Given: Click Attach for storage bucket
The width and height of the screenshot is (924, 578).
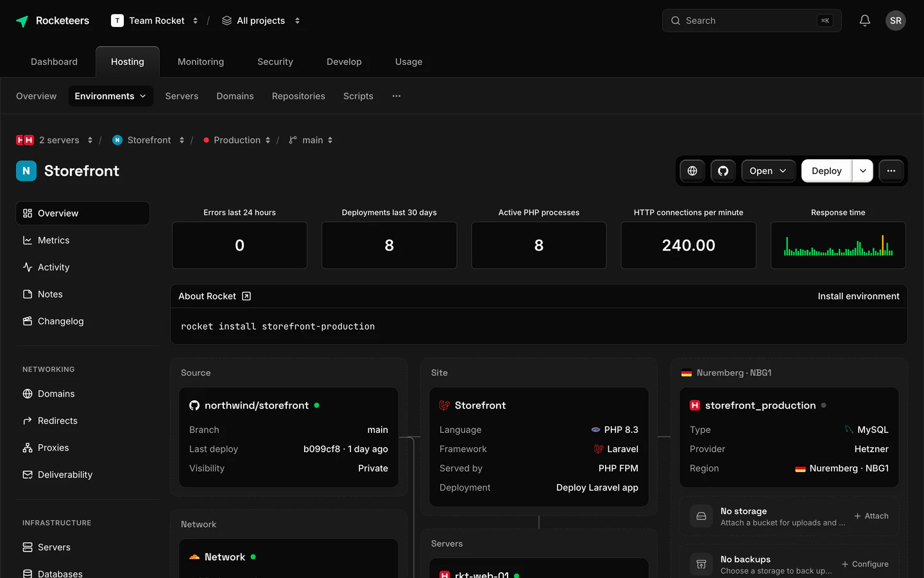Looking at the screenshot, I should (871, 516).
